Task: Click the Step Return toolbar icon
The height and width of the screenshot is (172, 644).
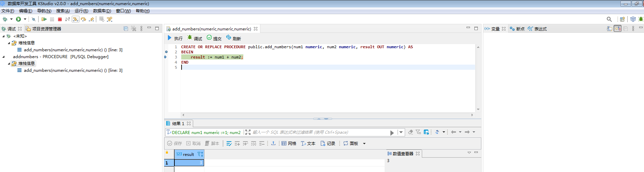Action: pyautogui.click(x=91, y=19)
